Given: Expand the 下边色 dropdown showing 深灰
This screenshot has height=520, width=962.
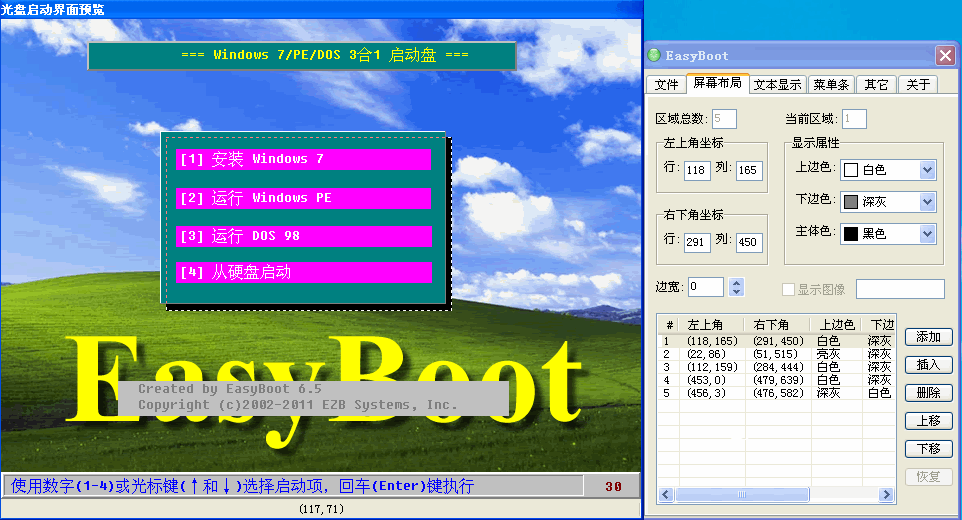Looking at the screenshot, I should [x=927, y=202].
